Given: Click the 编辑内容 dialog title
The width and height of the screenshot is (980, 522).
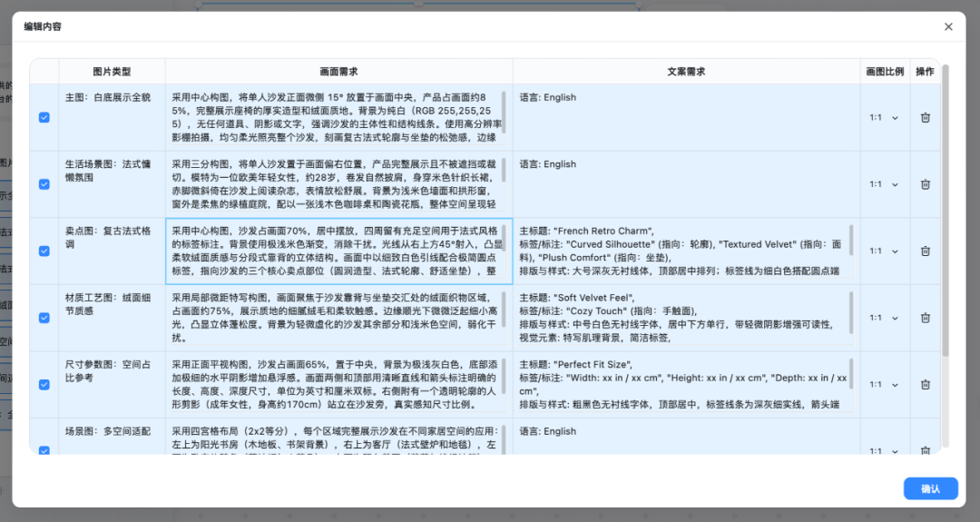Looking at the screenshot, I should coord(43,27).
